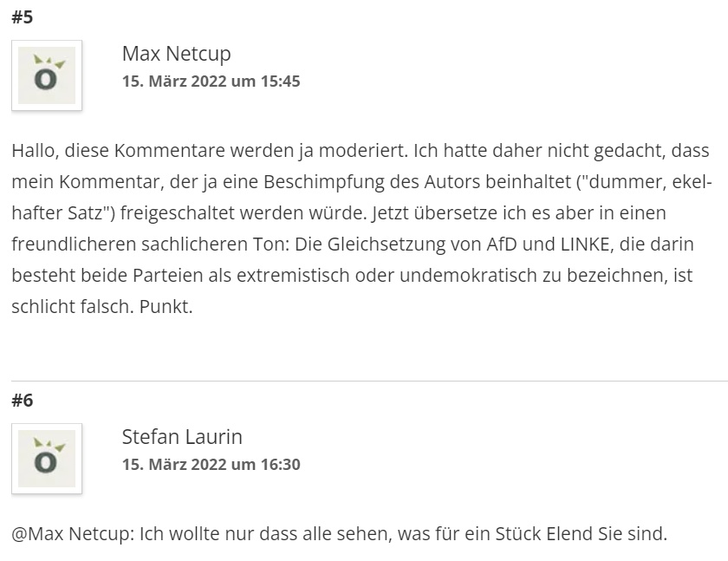Click the word AfD in comment 5
This screenshot has width=728, height=561.
click(x=502, y=245)
